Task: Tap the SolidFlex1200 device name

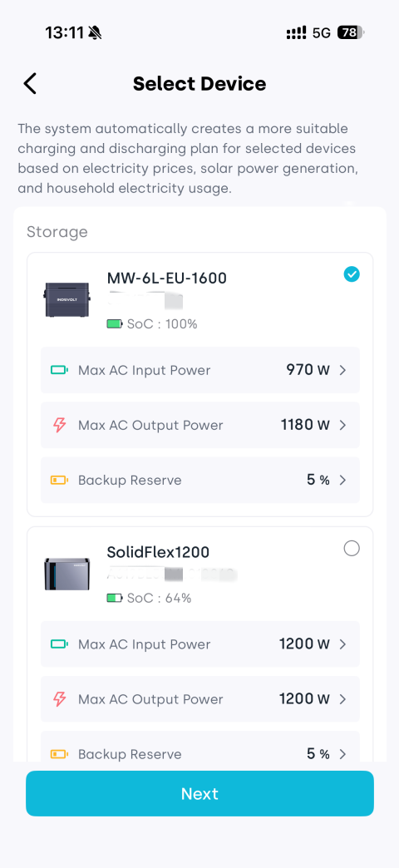Action: click(x=158, y=552)
